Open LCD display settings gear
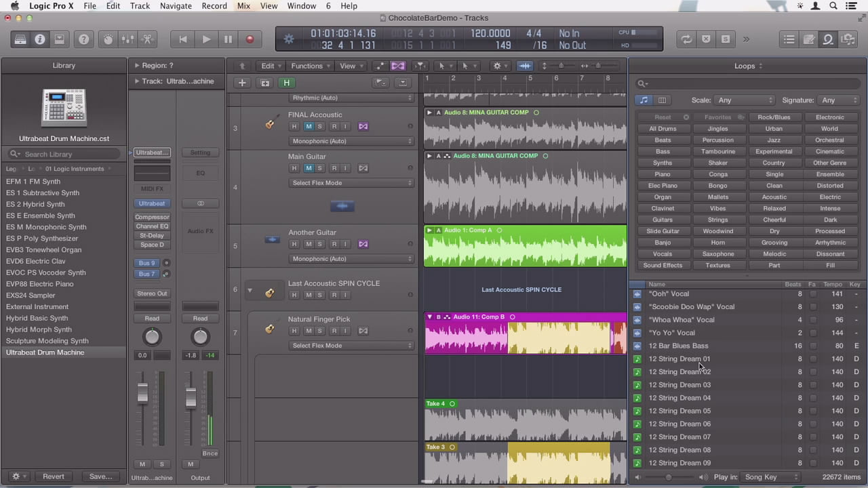The width and height of the screenshot is (868, 488). 289,39
